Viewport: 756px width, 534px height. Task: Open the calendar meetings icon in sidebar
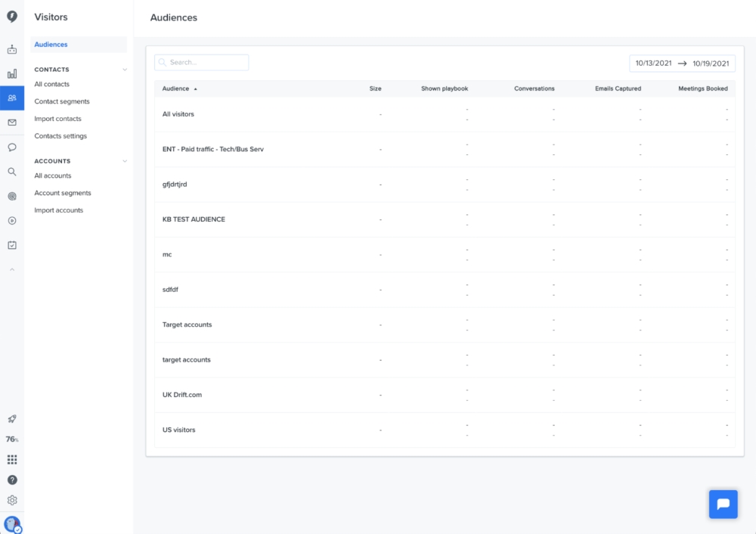[12, 245]
